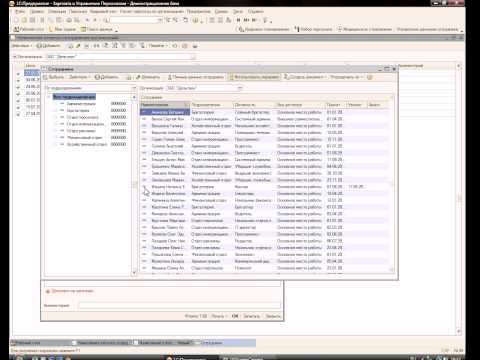Open Личные данные сотрудника button

pyautogui.click(x=195, y=77)
